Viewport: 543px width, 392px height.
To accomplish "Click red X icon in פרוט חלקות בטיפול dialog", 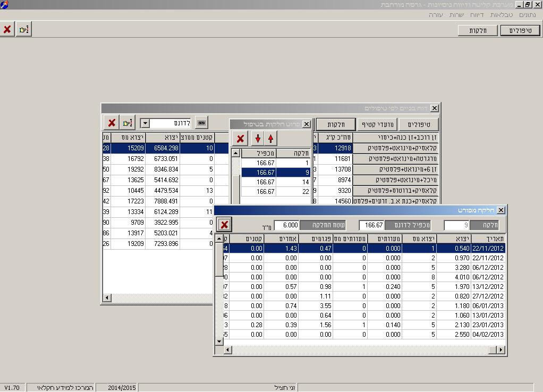I will coord(240,139).
